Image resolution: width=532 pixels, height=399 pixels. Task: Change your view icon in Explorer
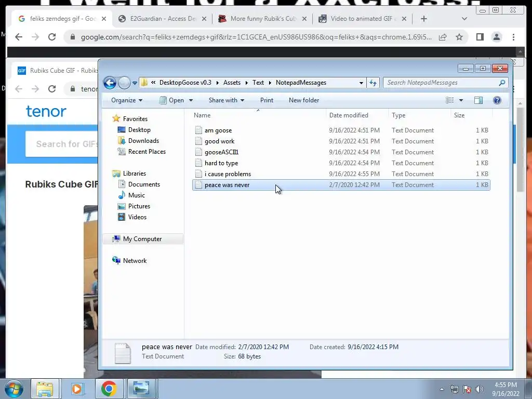(x=449, y=100)
